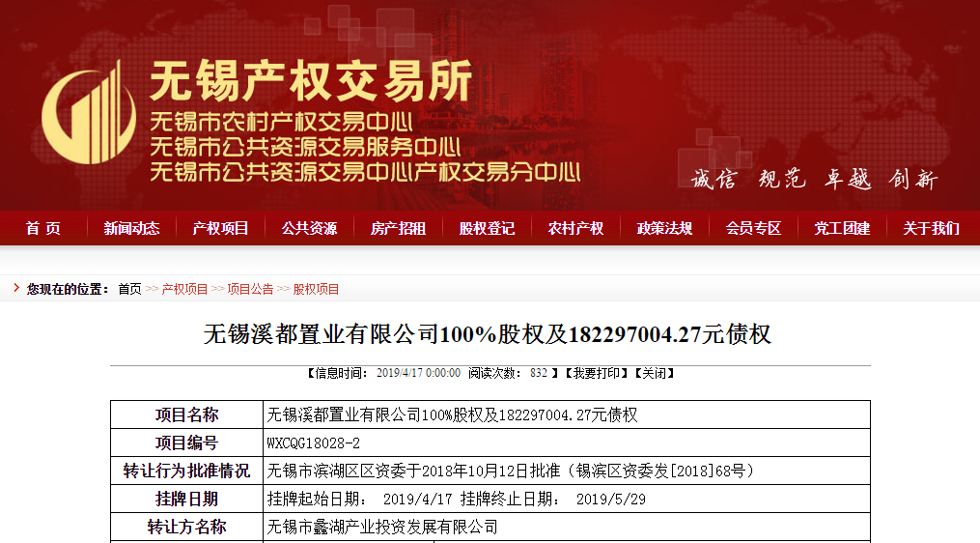The width and height of the screenshot is (980, 543).
Task: Open the 首页 navigation item
Action: point(43,228)
